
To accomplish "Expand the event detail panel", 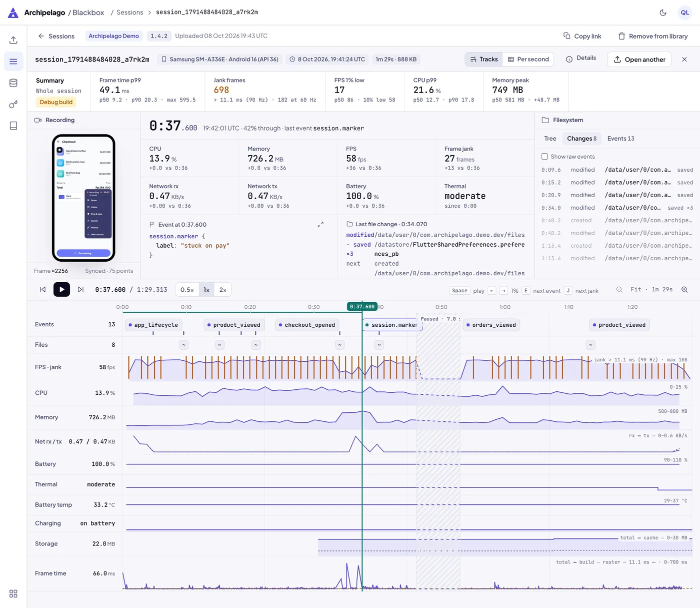I will [x=320, y=225].
